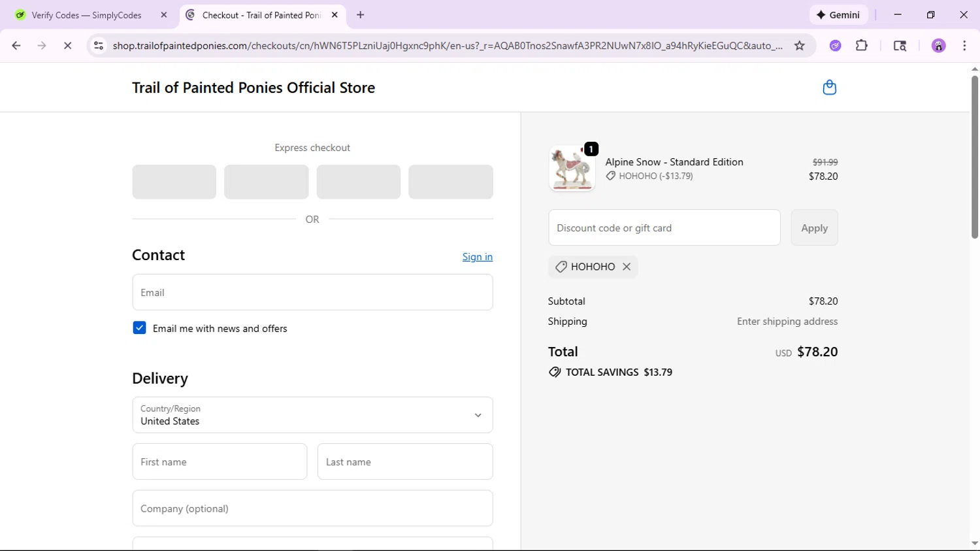
Task: Focus the Discount code or gift card field
Action: click(664, 227)
